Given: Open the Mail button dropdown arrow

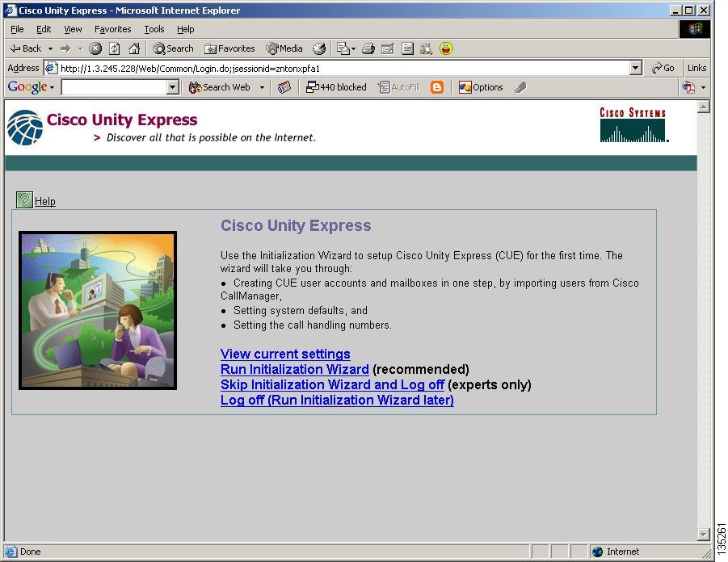Looking at the screenshot, I should tap(353, 48).
